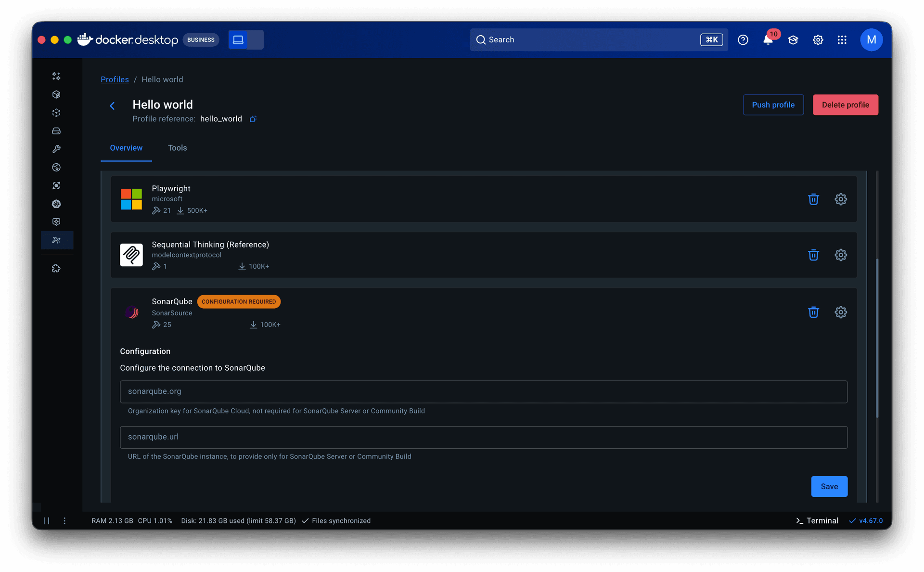Open the apps grid menu

(842, 40)
